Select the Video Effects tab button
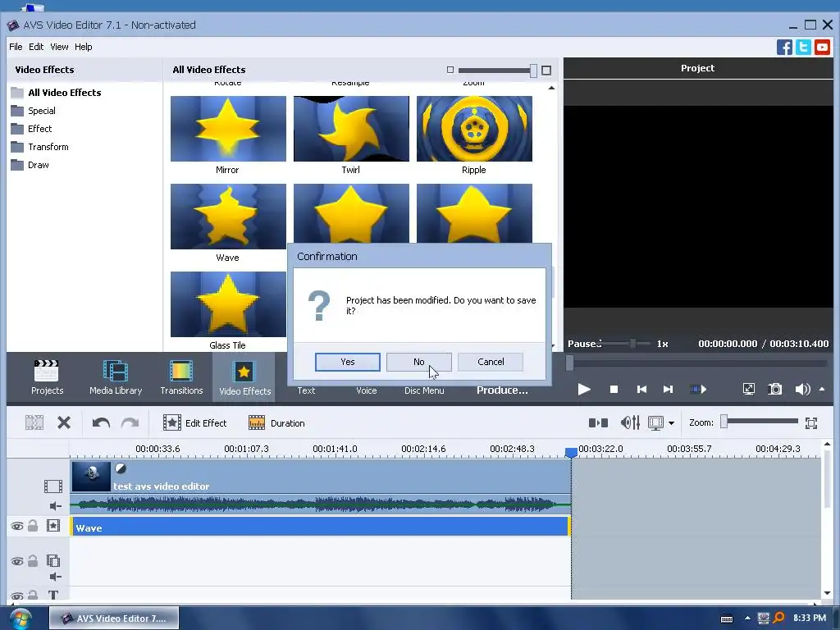840x630 pixels. point(244,377)
